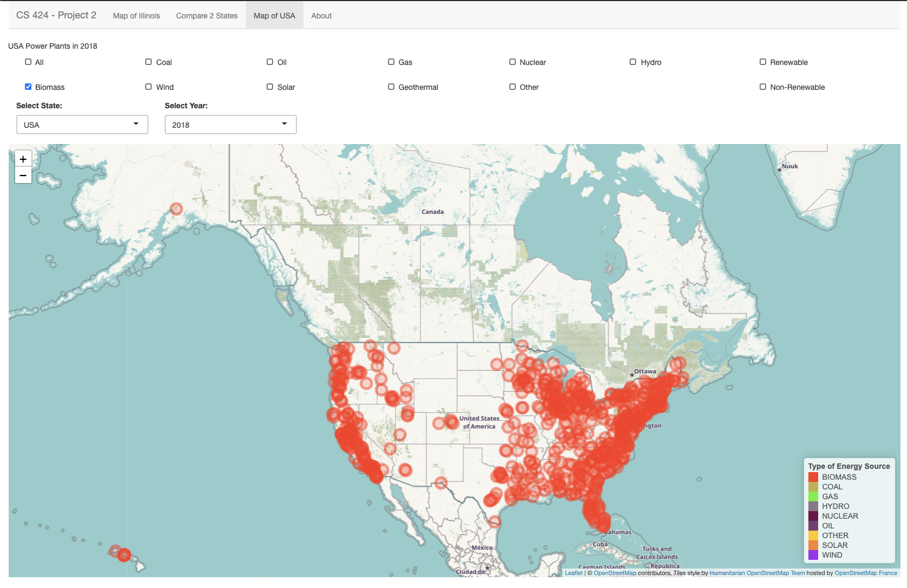Turn on the Wind checkbox
The height and width of the screenshot is (588, 907).
[148, 87]
